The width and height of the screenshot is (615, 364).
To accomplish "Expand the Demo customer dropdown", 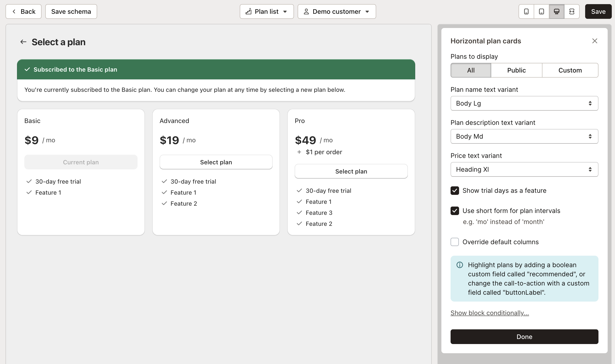I will tap(368, 11).
